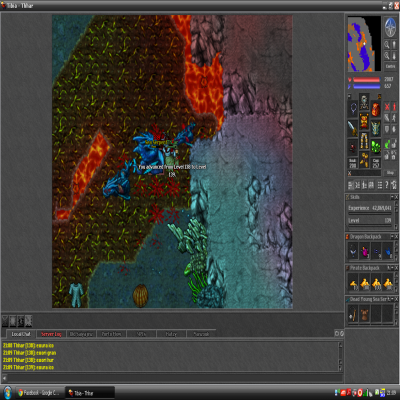The width and height of the screenshot is (400, 400).
Task: Toggle chase opponent running figure mode
Action: point(394,118)
